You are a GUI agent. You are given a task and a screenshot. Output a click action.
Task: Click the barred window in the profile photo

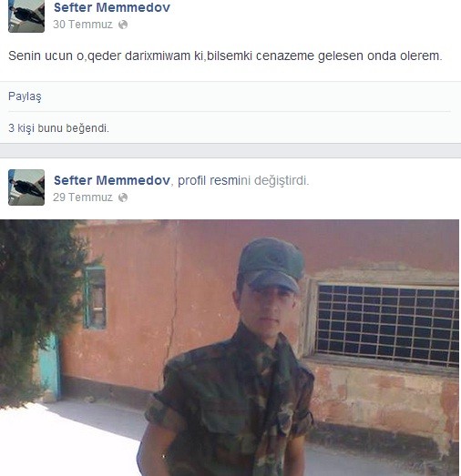(x=387, y=325)
